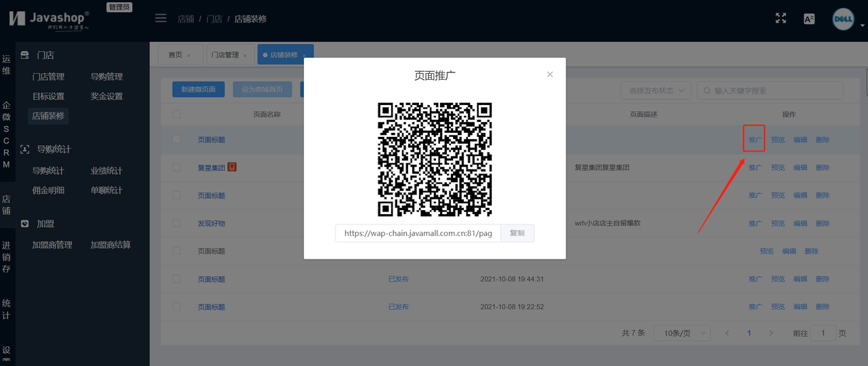
Task: Open 业绩统计 in the sidebar menu
Action: (106, 171)
